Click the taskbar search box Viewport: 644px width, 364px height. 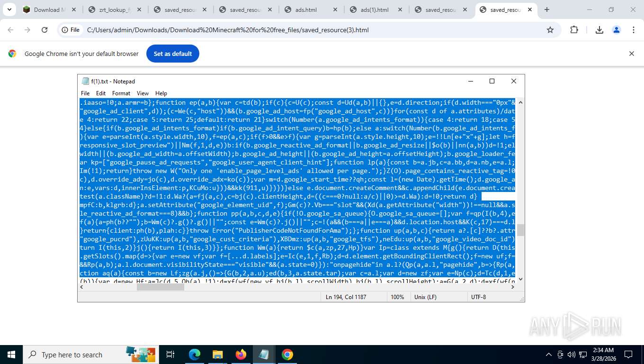tap(90, 355)
